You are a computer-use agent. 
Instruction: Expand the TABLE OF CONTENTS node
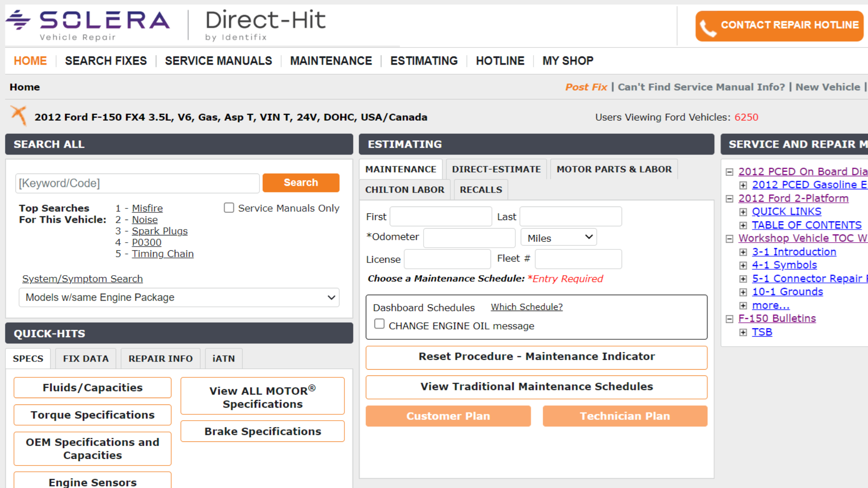743,225
